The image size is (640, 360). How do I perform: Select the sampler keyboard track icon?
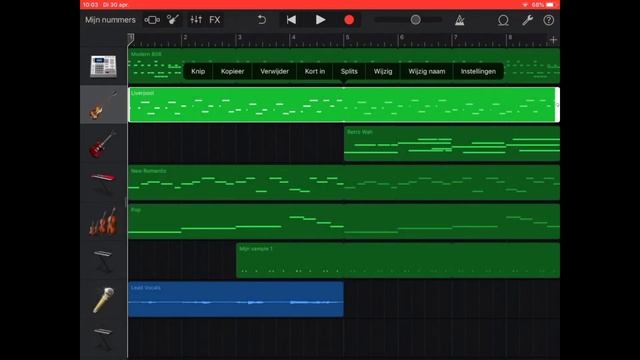point(103,261)
